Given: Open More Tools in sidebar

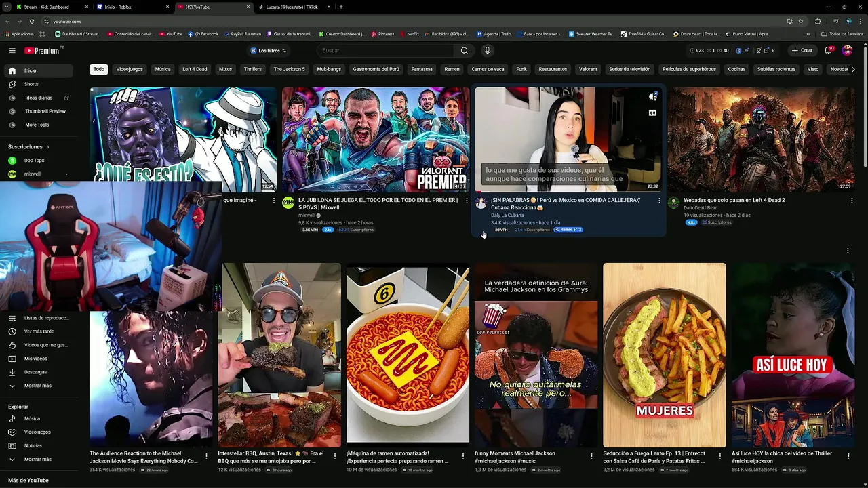Looking at the screenshot, I should point(38,125).
